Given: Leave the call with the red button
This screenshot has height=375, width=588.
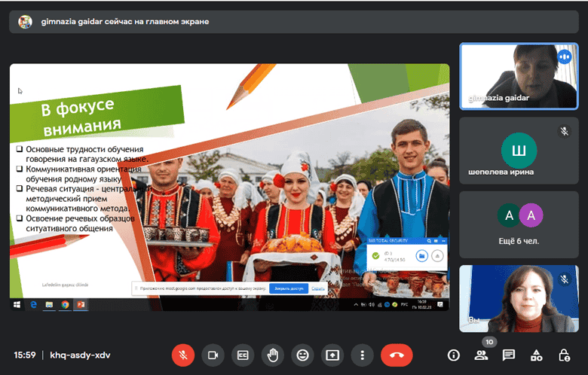Looking at the screenshot, I should point(397,354).
